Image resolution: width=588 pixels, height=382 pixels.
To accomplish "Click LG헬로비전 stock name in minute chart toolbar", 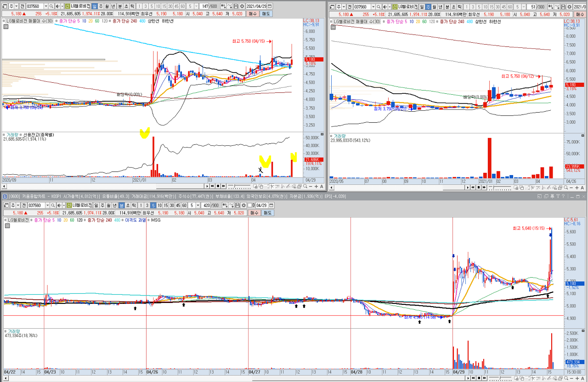I will (82, 205).
